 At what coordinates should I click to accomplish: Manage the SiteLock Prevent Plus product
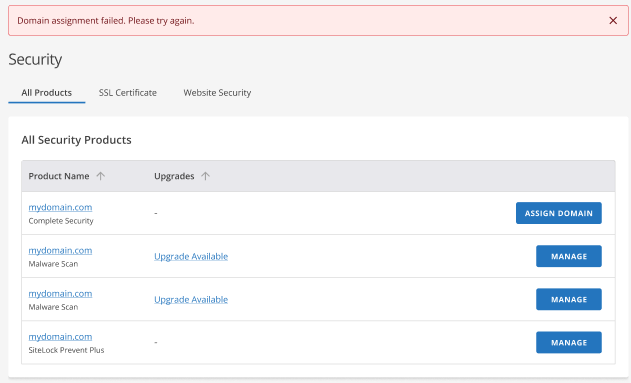569,342
